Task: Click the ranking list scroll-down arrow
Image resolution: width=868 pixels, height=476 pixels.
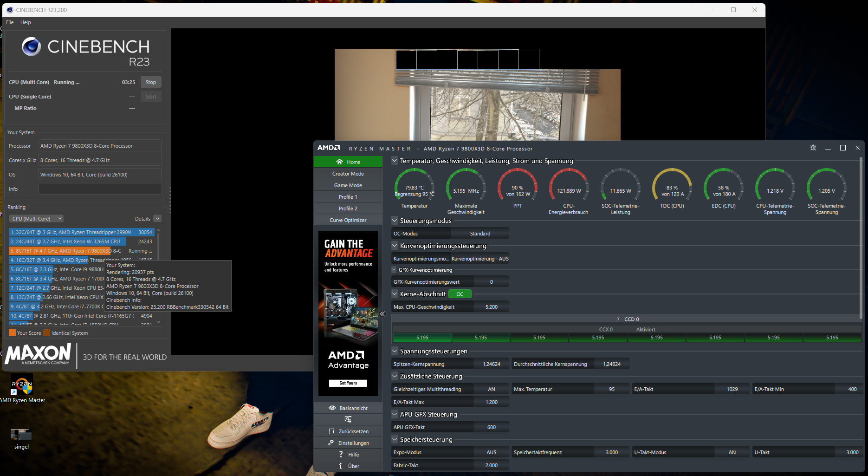Action: (158, 322)
